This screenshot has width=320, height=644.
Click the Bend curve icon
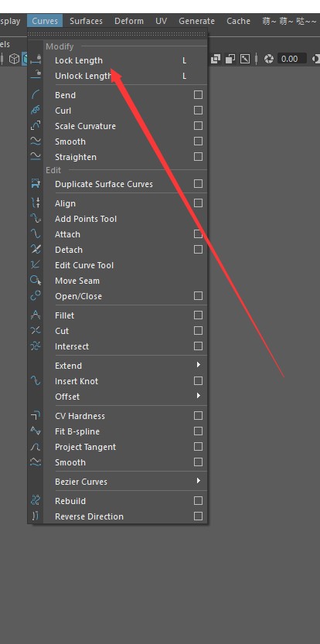click(36, 95)
